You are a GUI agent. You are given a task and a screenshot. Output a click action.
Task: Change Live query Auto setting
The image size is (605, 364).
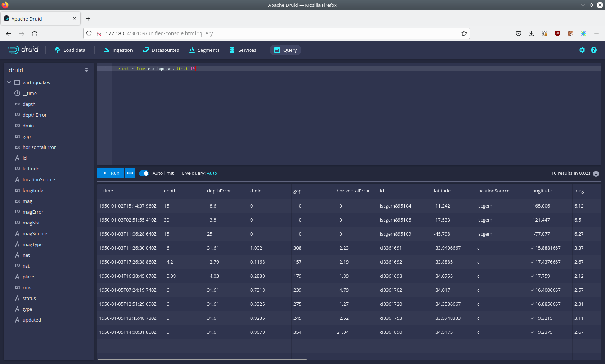pos(212,173)
